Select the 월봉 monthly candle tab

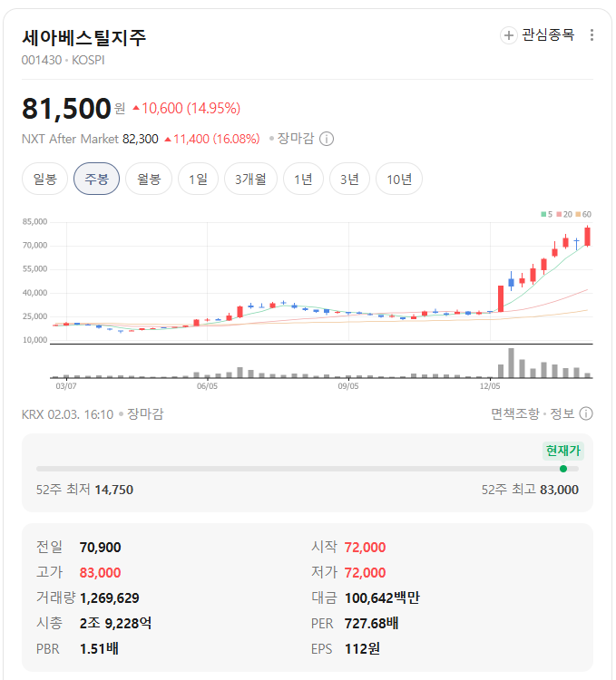149,179
